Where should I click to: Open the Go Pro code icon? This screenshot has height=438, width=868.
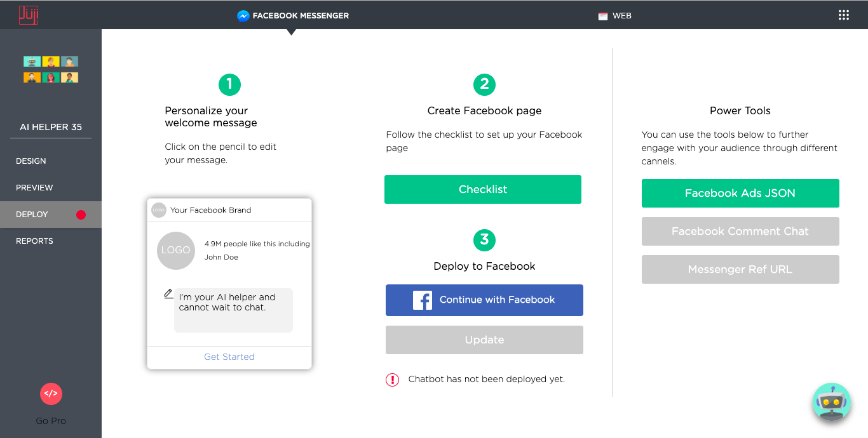pyautogui.click(x=51, y=394)
